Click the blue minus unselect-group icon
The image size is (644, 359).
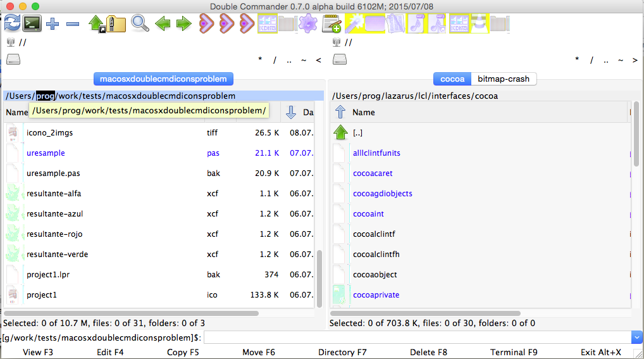tap(73, 24)
